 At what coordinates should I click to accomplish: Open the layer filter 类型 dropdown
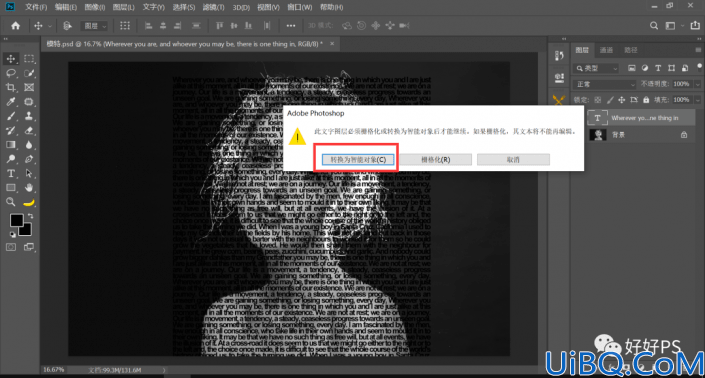click(x=596, y=68)
